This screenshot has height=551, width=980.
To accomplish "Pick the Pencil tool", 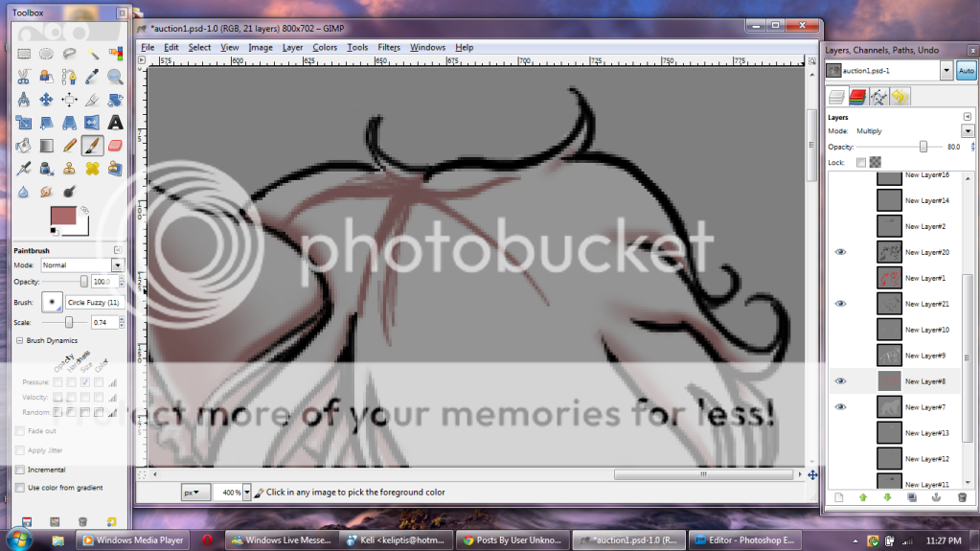I will (70, 145).
